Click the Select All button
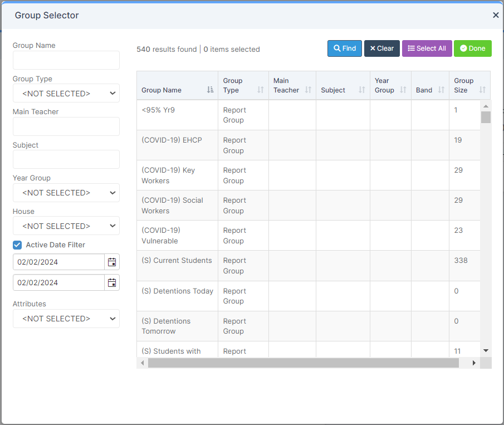504x425 pixels. pos(427,48)
